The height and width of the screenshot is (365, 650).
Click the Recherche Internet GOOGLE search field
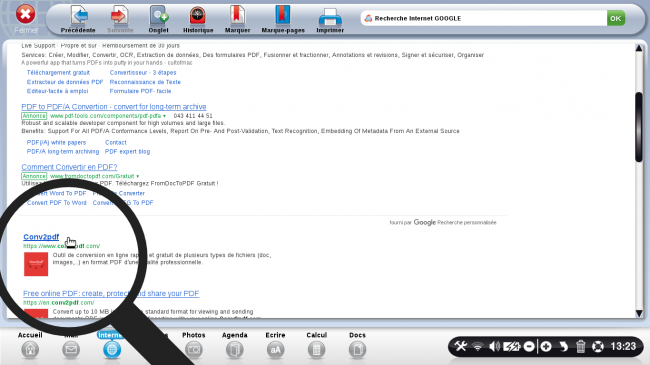pyautogui.click(x=483, y=18)
